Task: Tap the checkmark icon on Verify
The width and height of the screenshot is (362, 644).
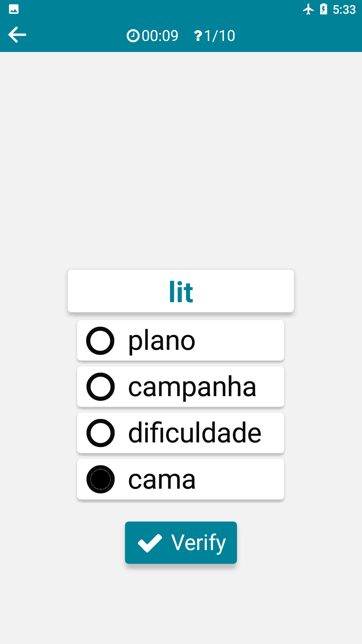Action: [x=150, y=543]
